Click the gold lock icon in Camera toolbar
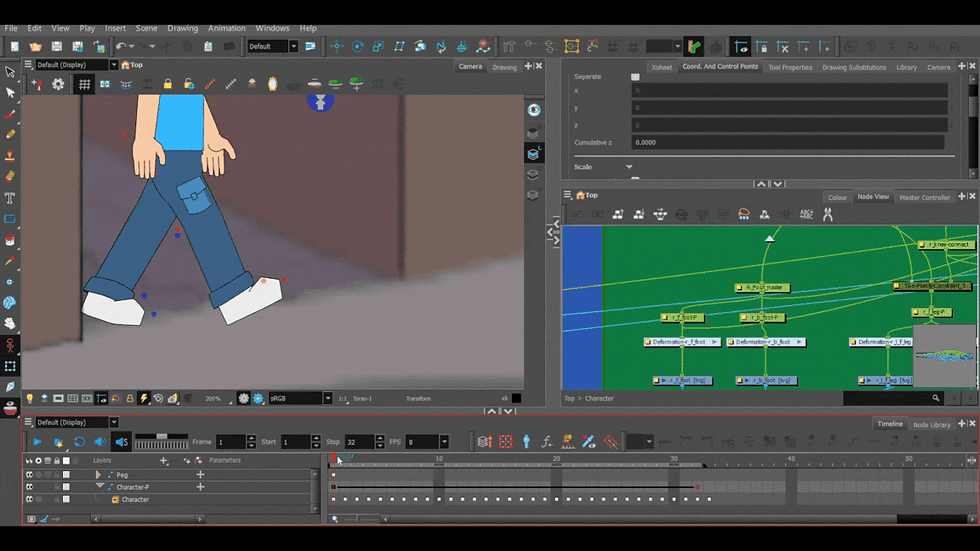980x551 pixels. click(168, 84)
